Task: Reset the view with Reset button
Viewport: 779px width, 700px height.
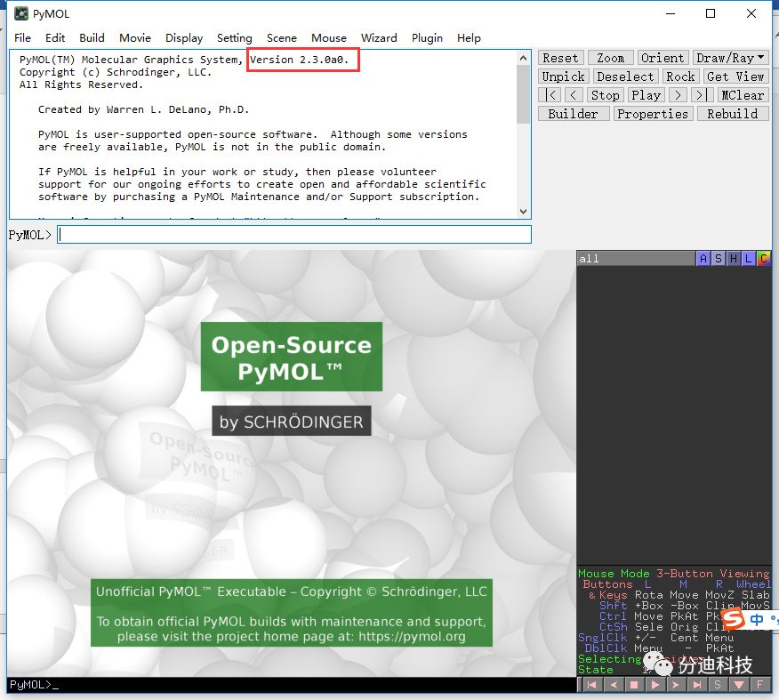Action: tap(560, 58)
